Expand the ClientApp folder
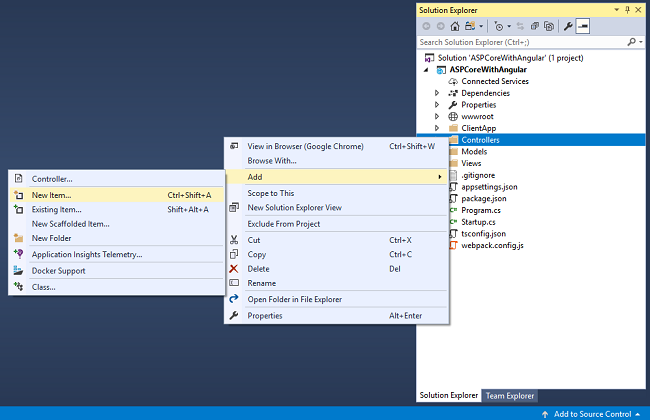Viewport: 650px width, 420px height. pos(437,128)
